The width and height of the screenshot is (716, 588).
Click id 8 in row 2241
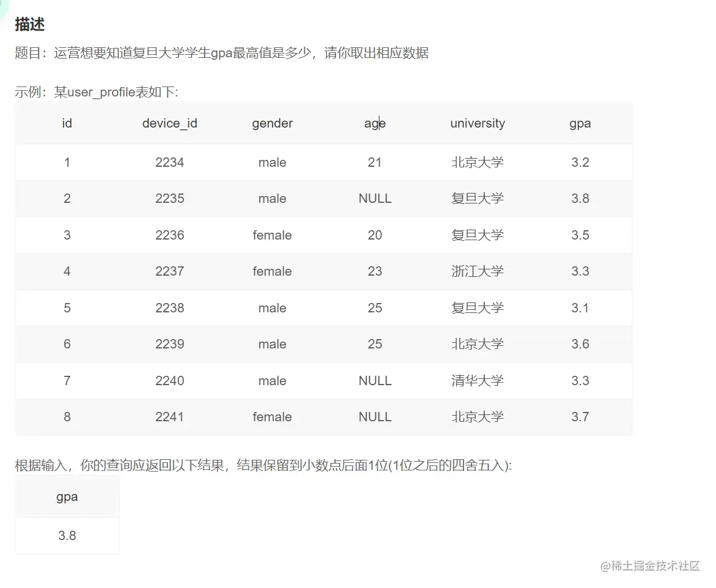pyautogui.click(x=67, y=417)
